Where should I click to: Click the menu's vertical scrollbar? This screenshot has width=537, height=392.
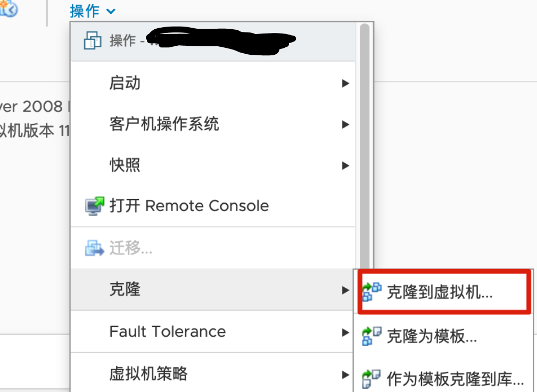[x=365, y=144]
